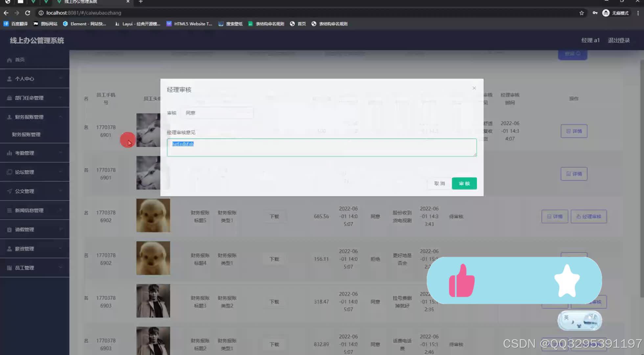The image size is (644, 355).
Task: Reload the page
Action: click(28, 13)
